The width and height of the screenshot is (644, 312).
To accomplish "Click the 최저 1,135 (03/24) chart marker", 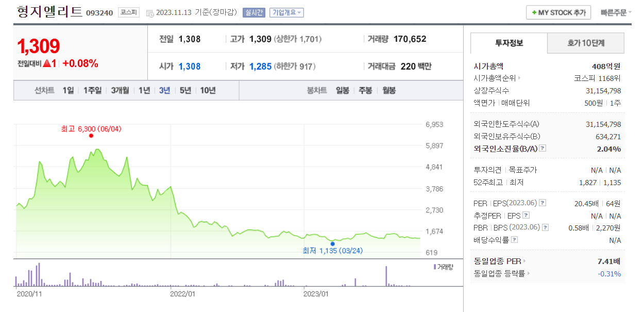I will point(333,243).
